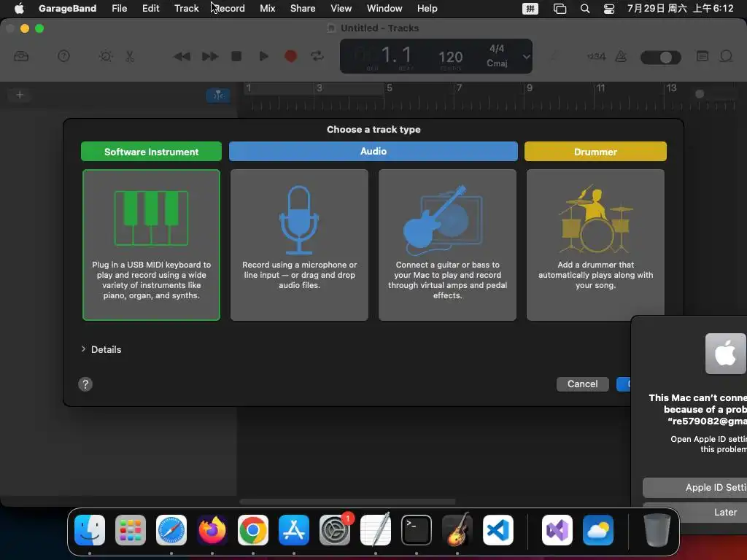Click the 120 tempo value
The height and width of the screenshot is (560, 747).
pos(450,57)
